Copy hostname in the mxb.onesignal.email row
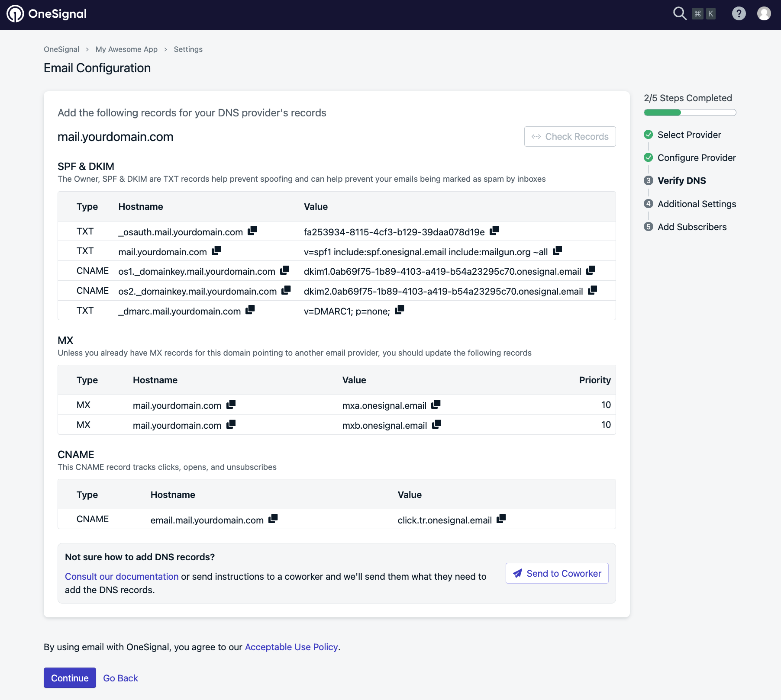 click(231, 424)
